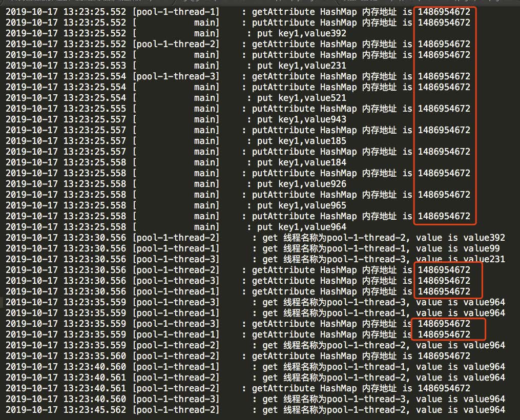This screenshot has width=520, height=420.
Task: Click the 'put key1,value964' log message
Action: point(301,227)
